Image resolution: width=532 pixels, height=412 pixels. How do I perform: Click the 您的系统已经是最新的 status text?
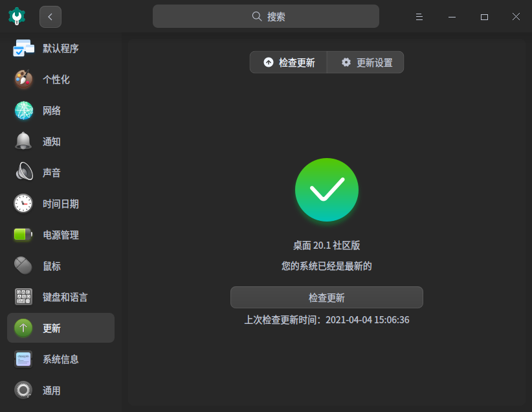[x=327, y=266]
